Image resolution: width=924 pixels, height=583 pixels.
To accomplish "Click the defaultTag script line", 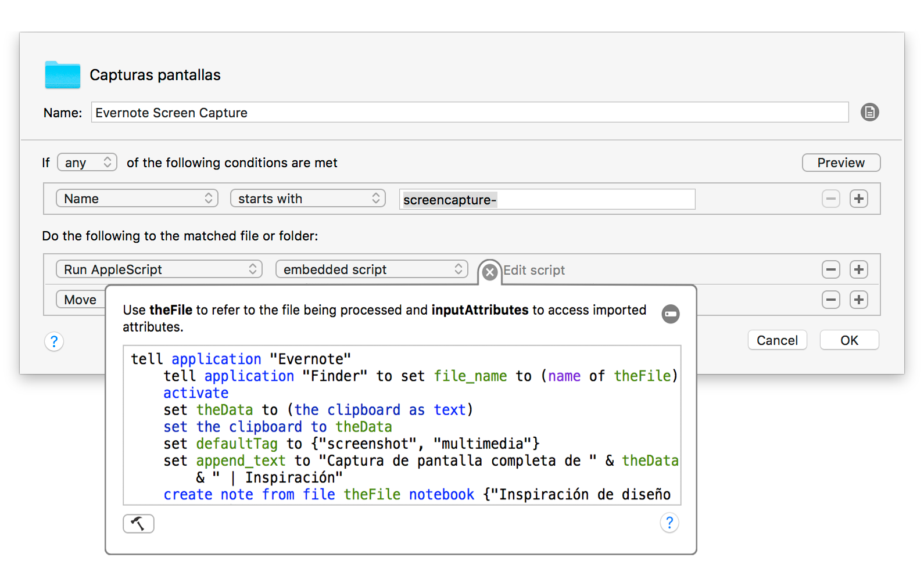I will point(352,444).
